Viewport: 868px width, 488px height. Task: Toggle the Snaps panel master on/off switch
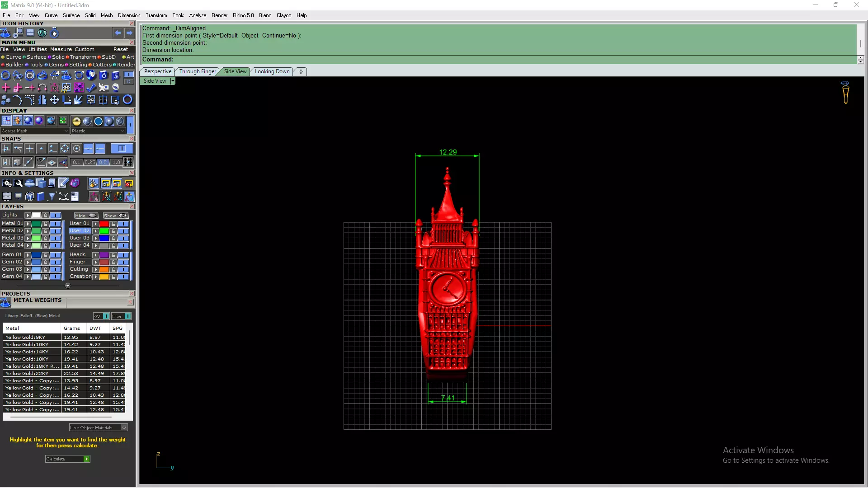[x=121, y=149]
